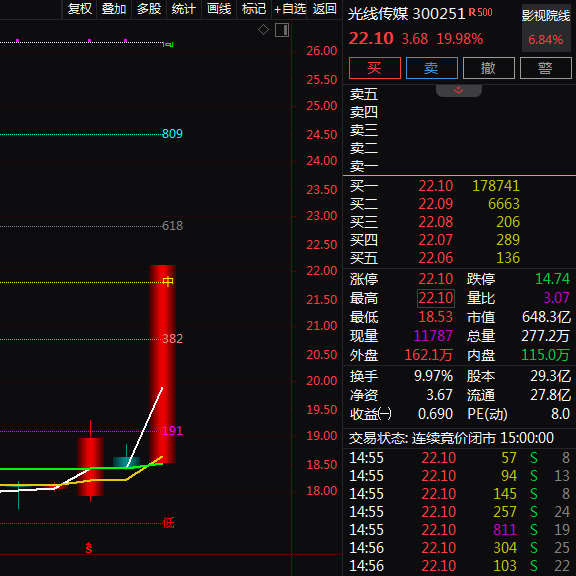Click the 卖一 row label
The height and width of the screenshot is (576, 576).
pos(364,166)
